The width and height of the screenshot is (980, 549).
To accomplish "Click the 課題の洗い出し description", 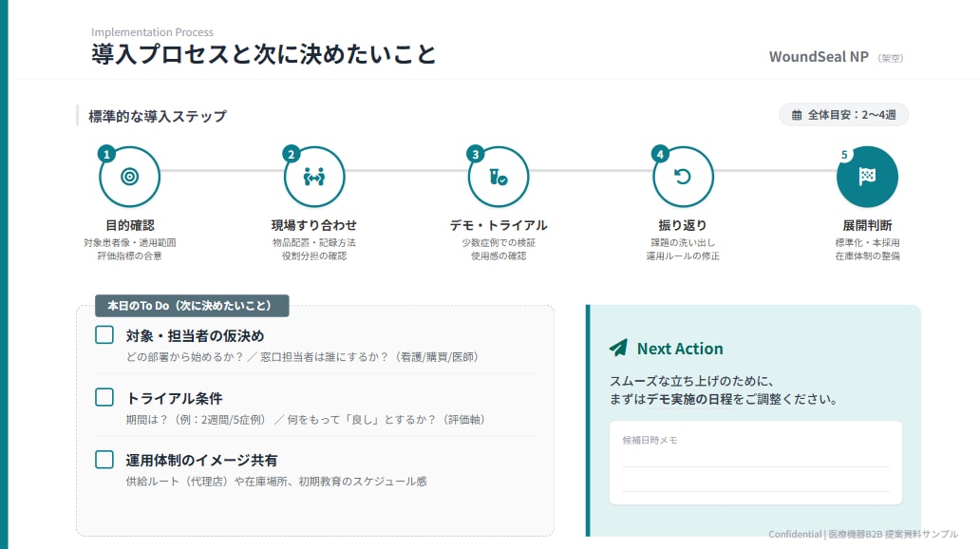I will (x=683, y=242).
